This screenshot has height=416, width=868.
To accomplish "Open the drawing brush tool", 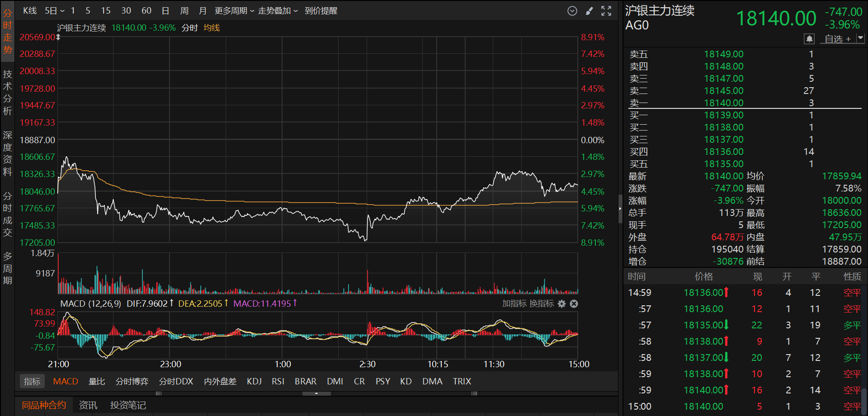I will pyautogui.click(x=589, y=11).
